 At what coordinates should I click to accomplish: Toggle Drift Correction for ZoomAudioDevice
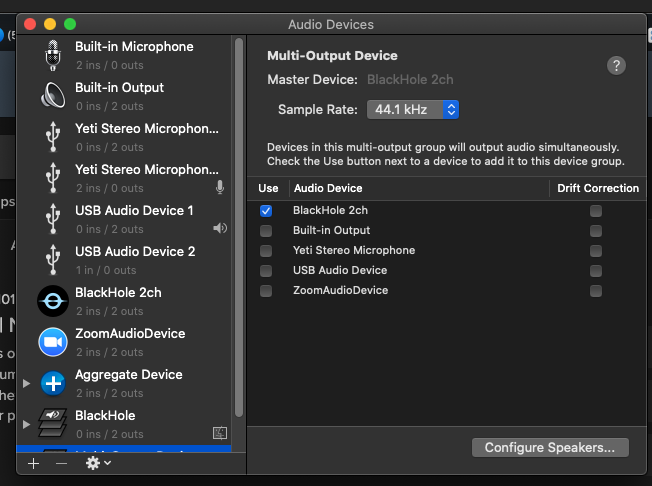(x=596, y=291)
